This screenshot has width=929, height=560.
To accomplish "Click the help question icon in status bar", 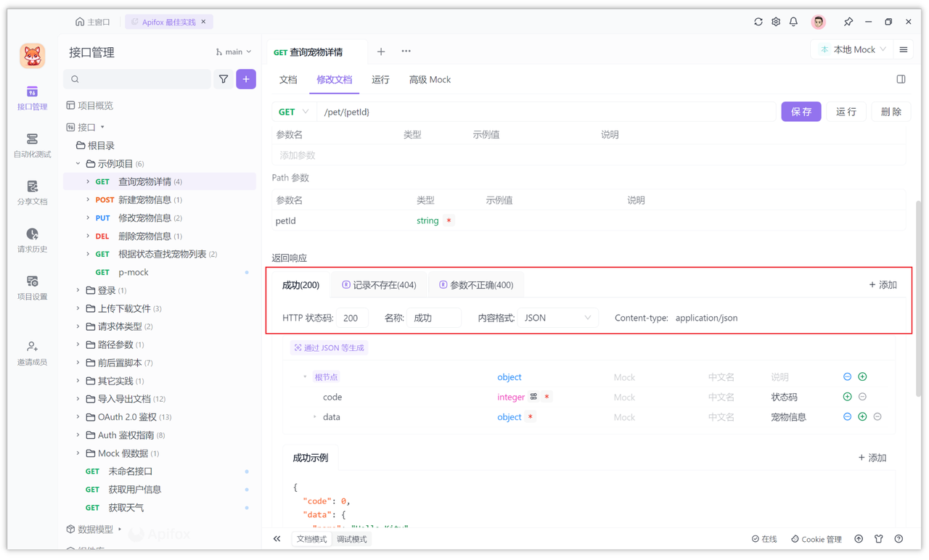I will pyautogui.click(x=899, y=539).
